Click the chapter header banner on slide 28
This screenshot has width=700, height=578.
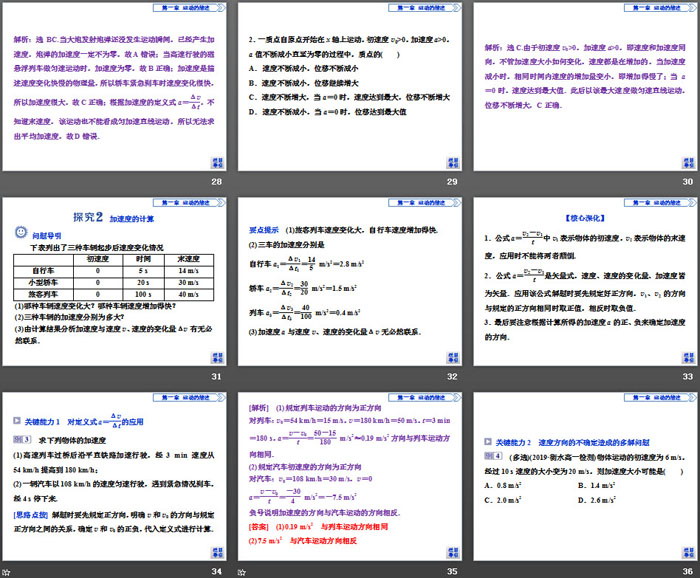click(x=189, y=8)
